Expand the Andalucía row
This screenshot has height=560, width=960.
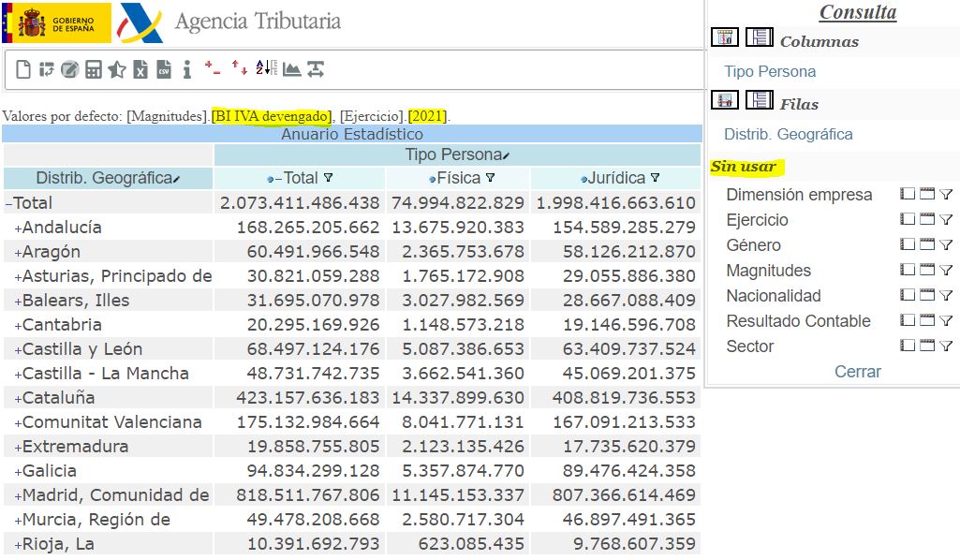pos(17,228)
